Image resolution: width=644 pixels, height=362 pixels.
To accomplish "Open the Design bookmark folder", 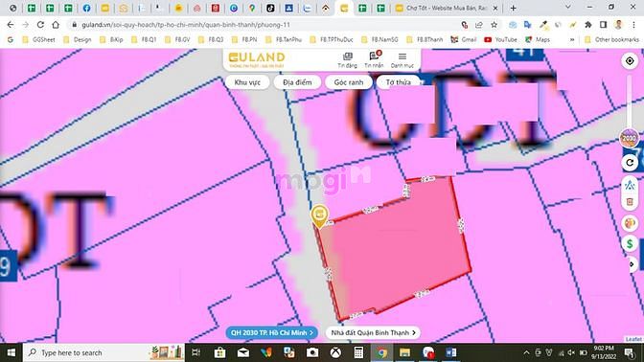I will click(78, 40).
